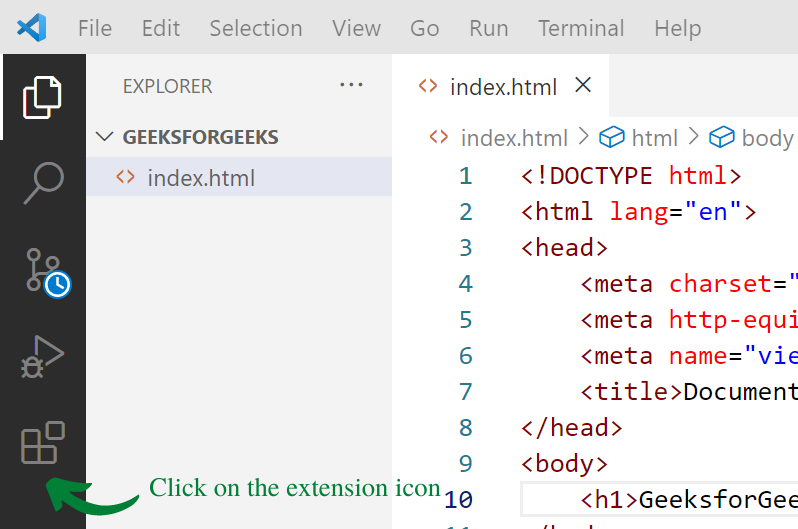Open Explorer's more actions ellipsis

(x=351, y=86)
